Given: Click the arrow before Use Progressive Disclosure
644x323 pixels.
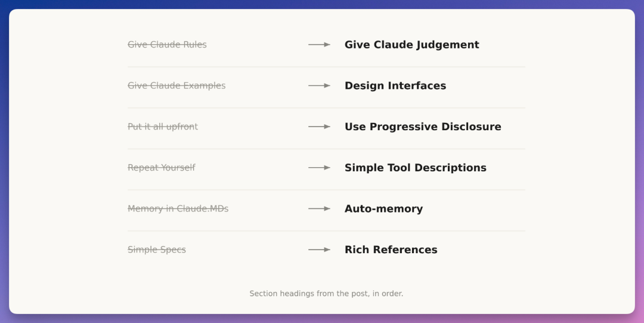Looking at the screenshot, I should pyautogui.click(x=319, y=127).
